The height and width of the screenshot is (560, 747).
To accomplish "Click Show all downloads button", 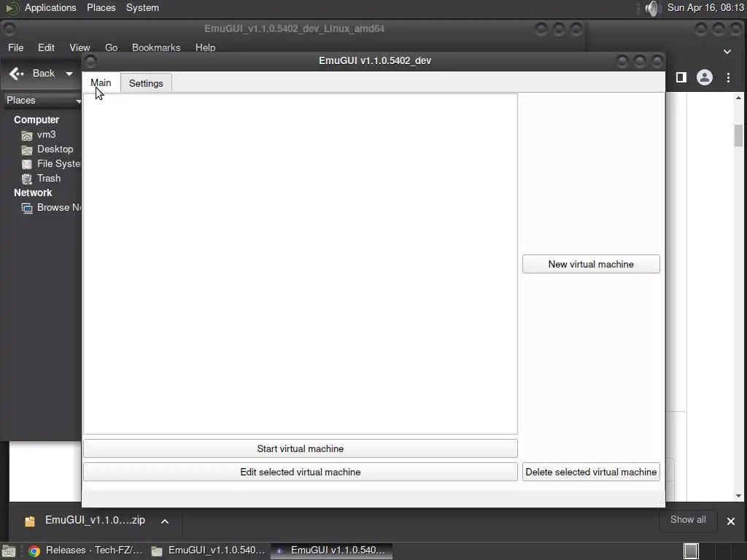I will tap(688, 520).
